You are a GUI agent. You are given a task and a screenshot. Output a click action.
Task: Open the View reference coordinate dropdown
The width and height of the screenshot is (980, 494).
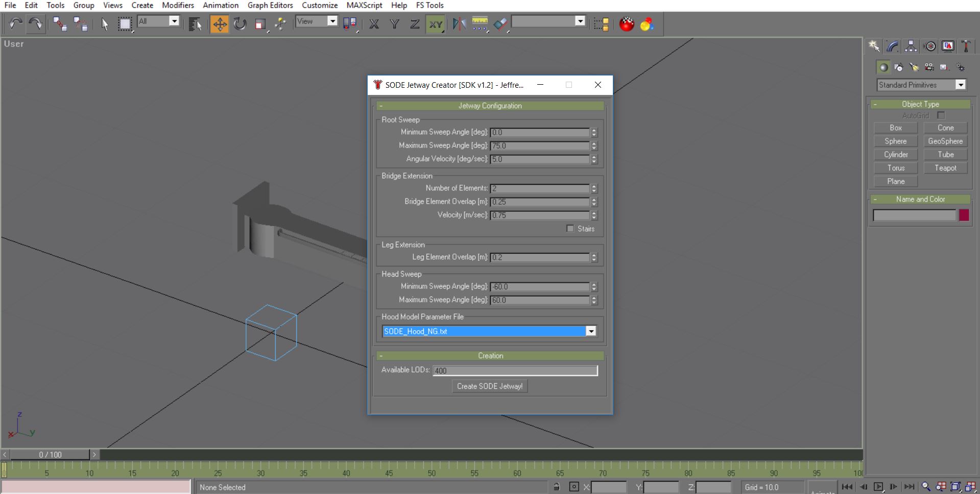click(332, 21)
